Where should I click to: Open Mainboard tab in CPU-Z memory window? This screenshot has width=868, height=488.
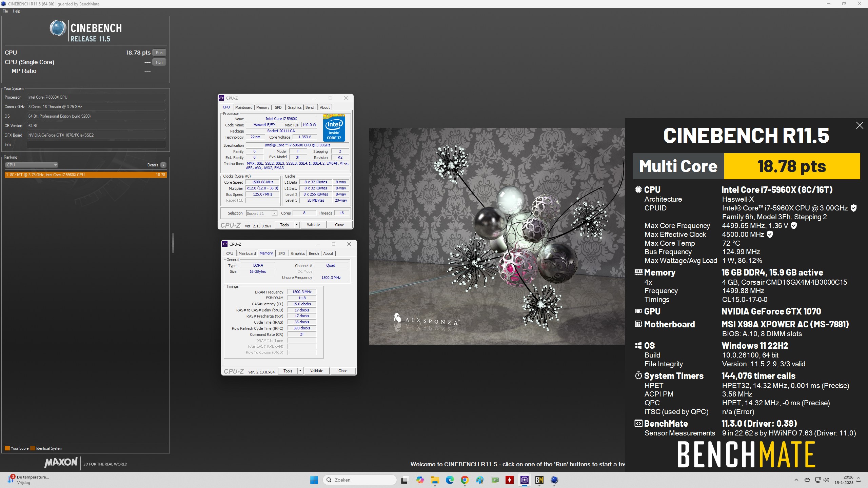(247, 253)
